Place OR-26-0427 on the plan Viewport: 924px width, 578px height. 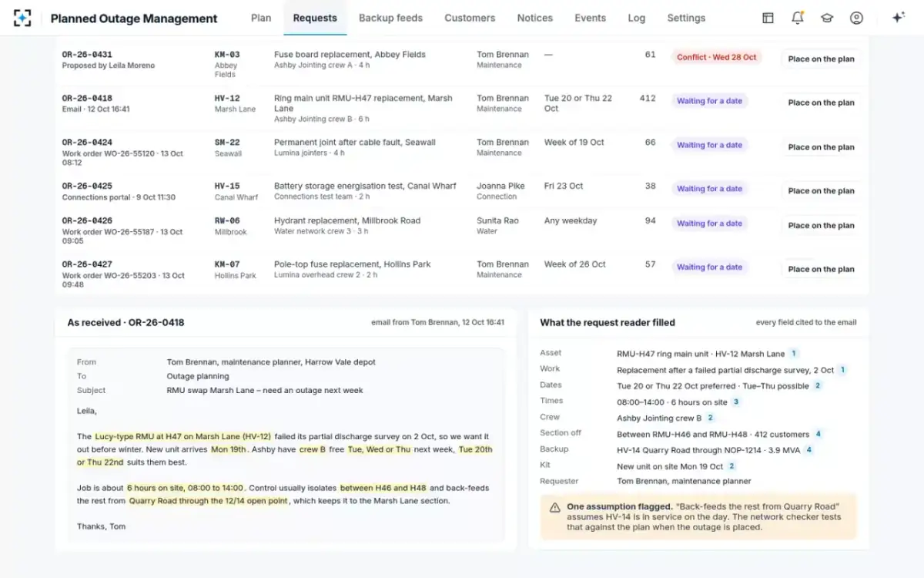point(821,269)
